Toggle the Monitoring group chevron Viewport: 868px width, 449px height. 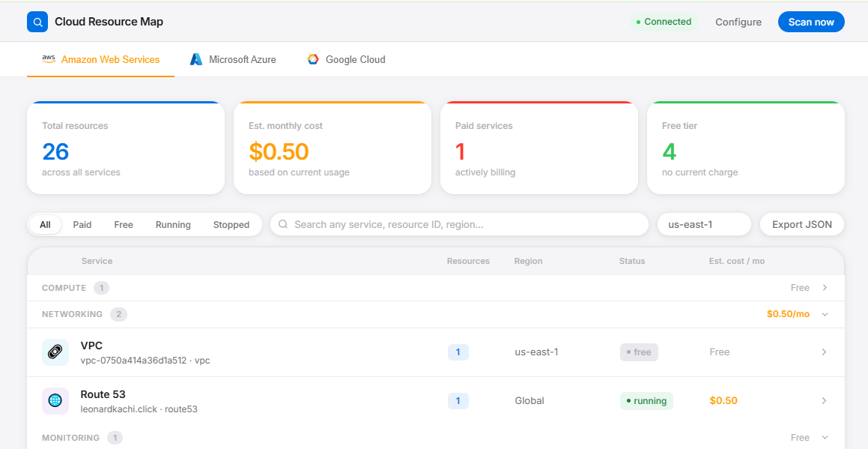(825, 438)
